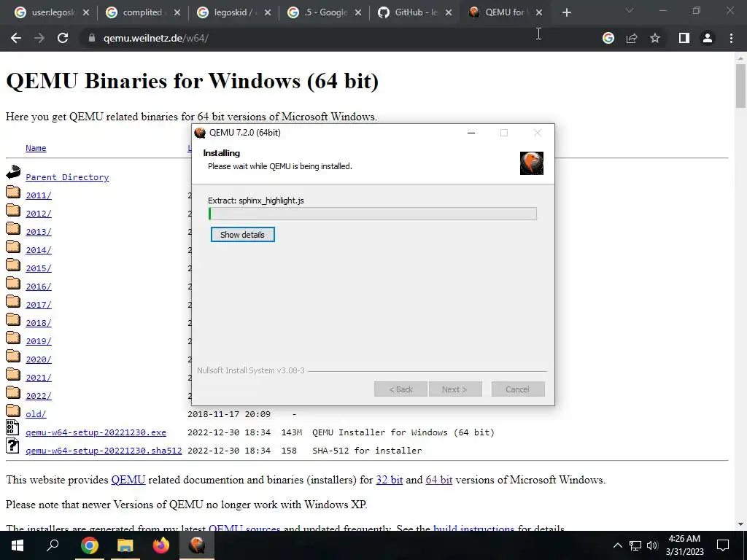Click the taskbar clock and date
This screenshot has width=747, height=560.
click(x=684, y=545)
